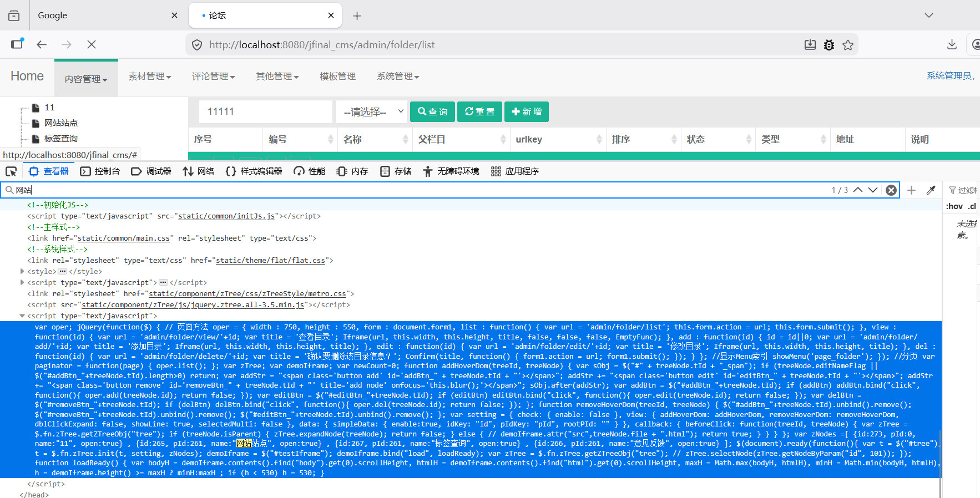Sort by urlkey column
The image size is (980, 498).
pos(558,139)
